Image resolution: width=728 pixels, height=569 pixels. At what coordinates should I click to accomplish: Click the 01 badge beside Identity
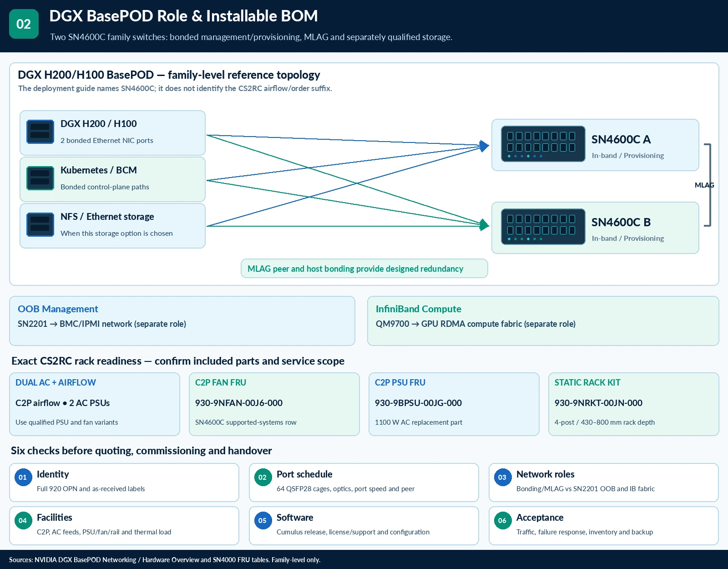click(x=23, y=477)
